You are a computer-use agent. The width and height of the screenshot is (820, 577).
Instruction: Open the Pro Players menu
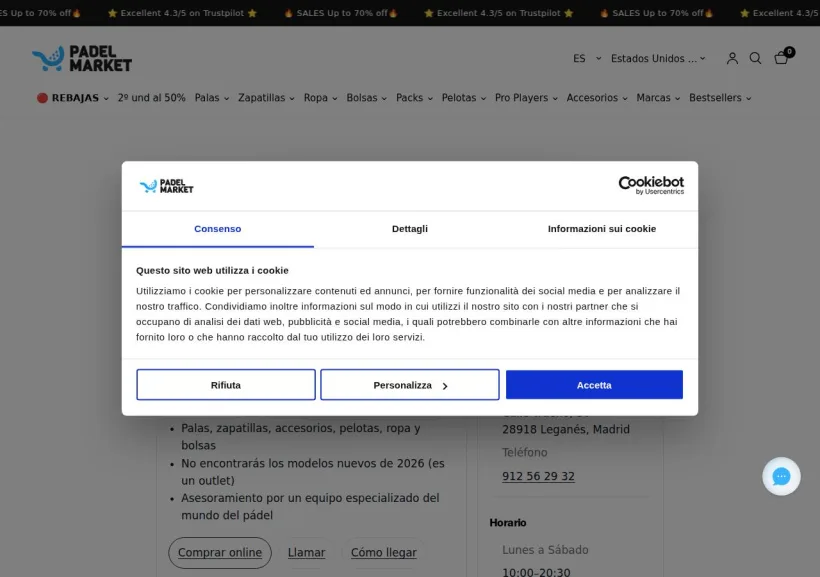[x=526, y=98]
